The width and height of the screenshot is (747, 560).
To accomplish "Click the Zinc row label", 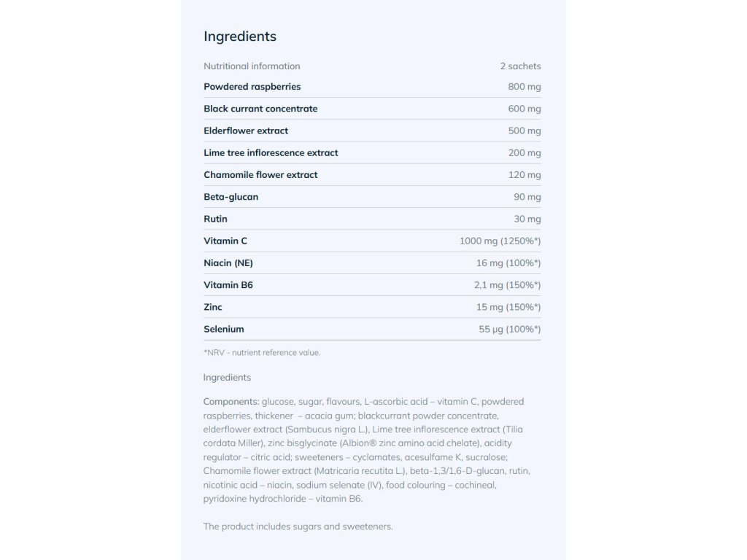I will [213, 307].
